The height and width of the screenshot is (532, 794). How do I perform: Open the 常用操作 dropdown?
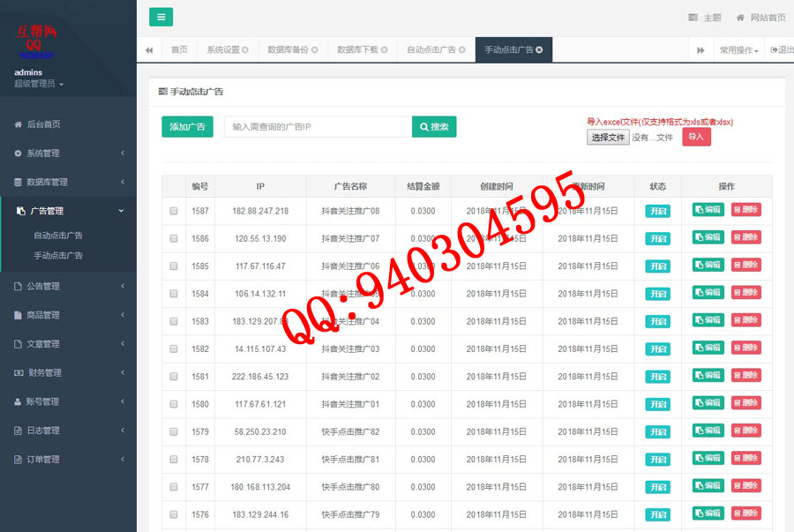738,50
